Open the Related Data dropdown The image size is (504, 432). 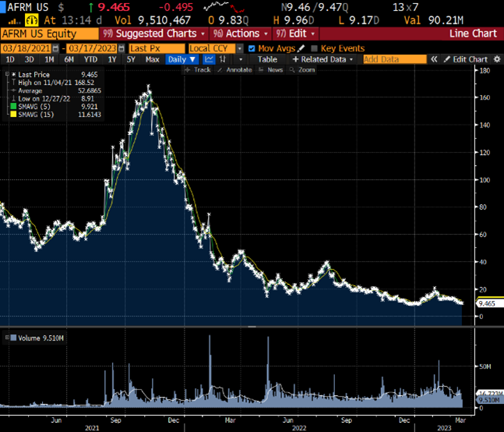pyautogui.click(x=323, y=59)
